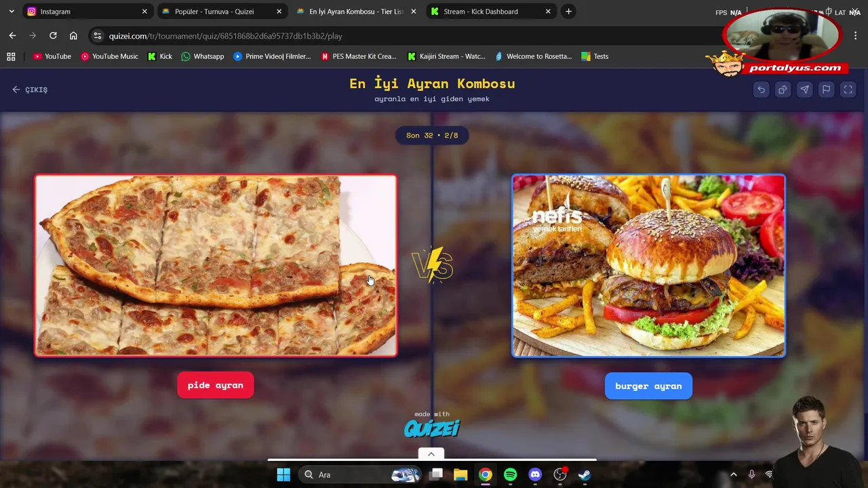868x488 pixels.
Task: Click the dice random-pick icon
Action: 783,89
